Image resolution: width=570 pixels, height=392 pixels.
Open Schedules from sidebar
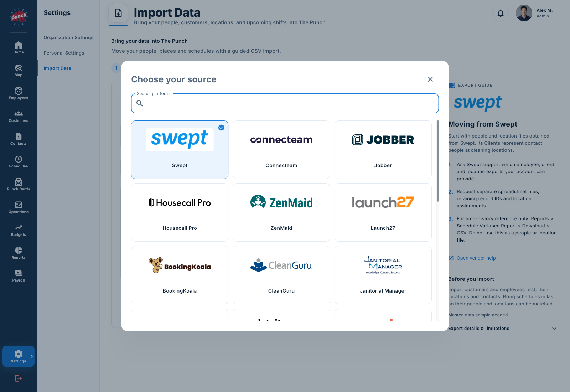[x=19, y=162]
